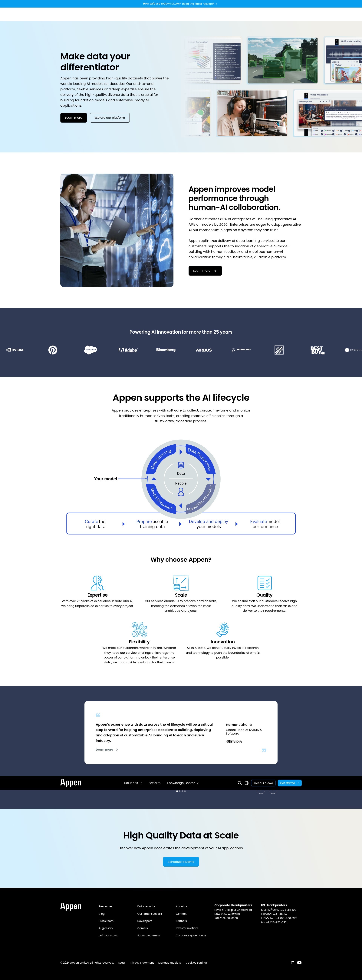The height and width of the screenshot is (980, 362).
Task: Open the About us footer link
Action: point(181,906)
